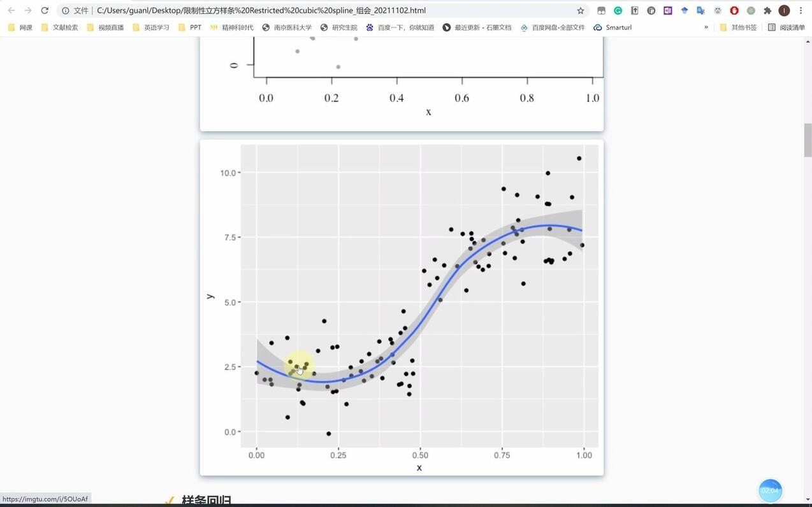This screenshot has width=812, height=507.
Task: Open the 南京医科大学 bookmark
Action: (287, 27)
